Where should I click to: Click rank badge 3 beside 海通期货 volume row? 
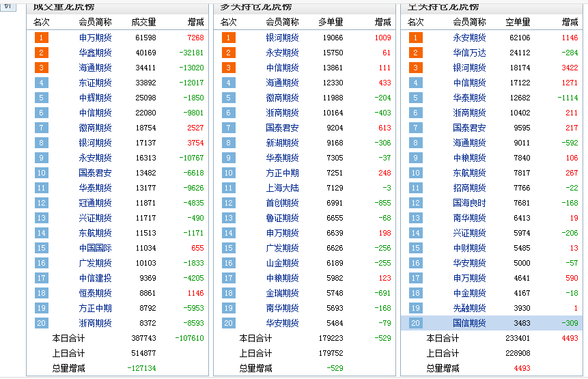[x=41, y=68]
